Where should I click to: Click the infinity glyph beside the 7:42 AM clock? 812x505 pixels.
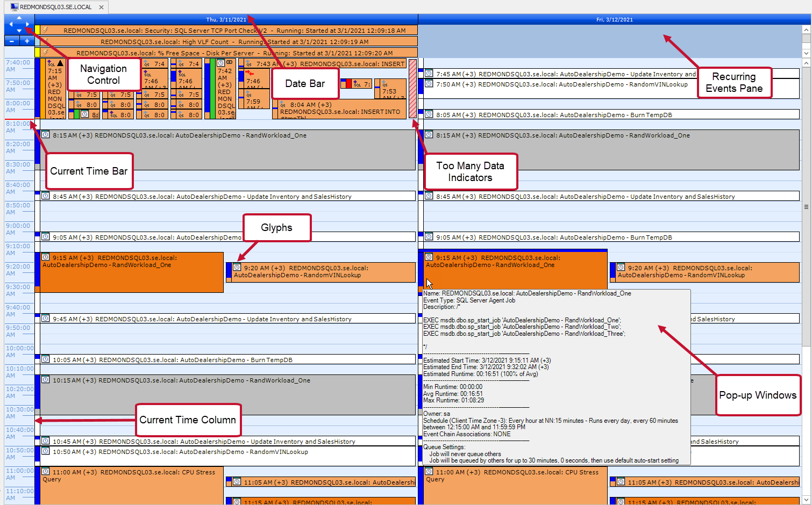[229, 61]
